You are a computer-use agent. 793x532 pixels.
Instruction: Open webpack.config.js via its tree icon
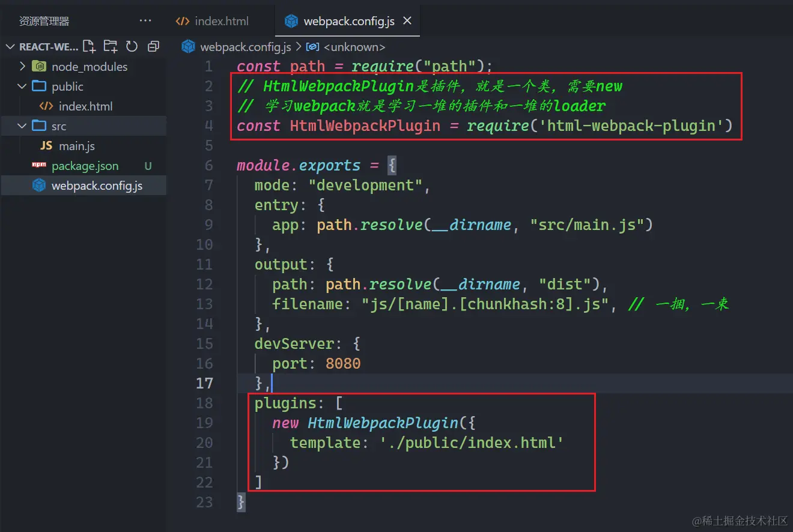pyautogui.click(x=39, y=186)
